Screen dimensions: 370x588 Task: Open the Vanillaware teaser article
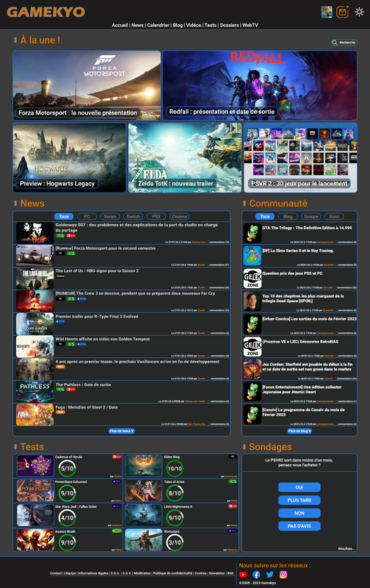pyautogui.click(x=122, y=370)
